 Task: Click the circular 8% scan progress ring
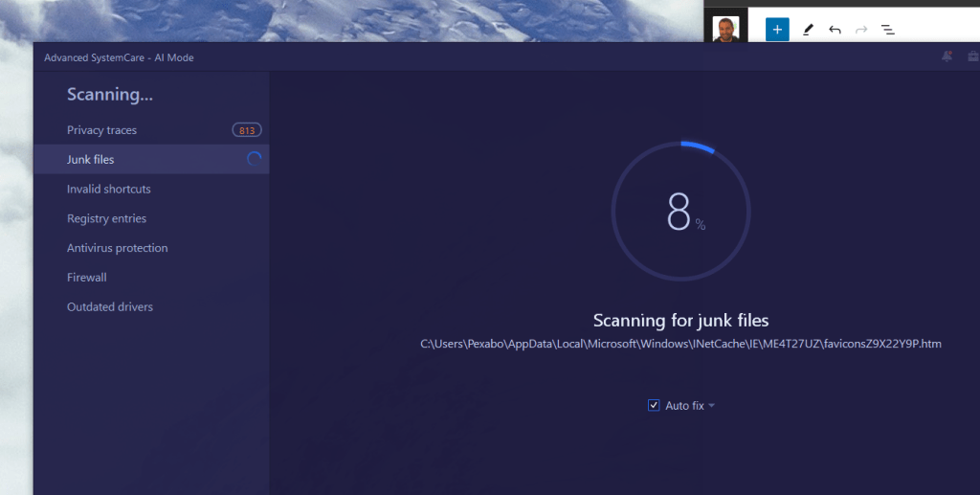[680, 212]
